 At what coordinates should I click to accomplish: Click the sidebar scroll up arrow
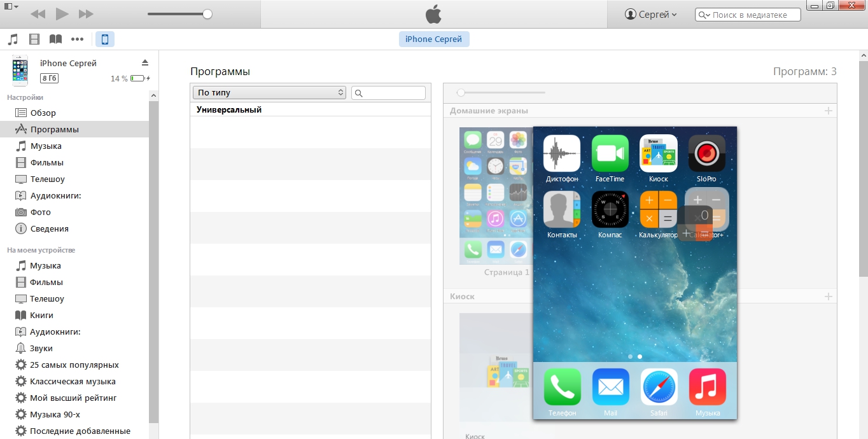coord(153,95)
